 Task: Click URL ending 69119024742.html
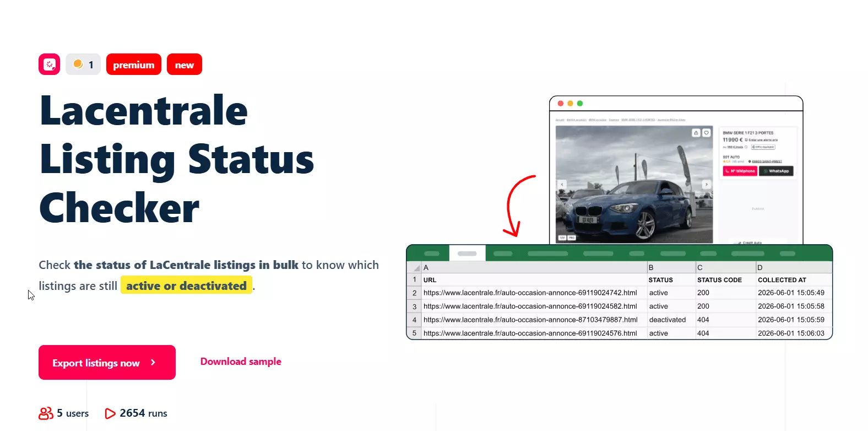(530, 293)
